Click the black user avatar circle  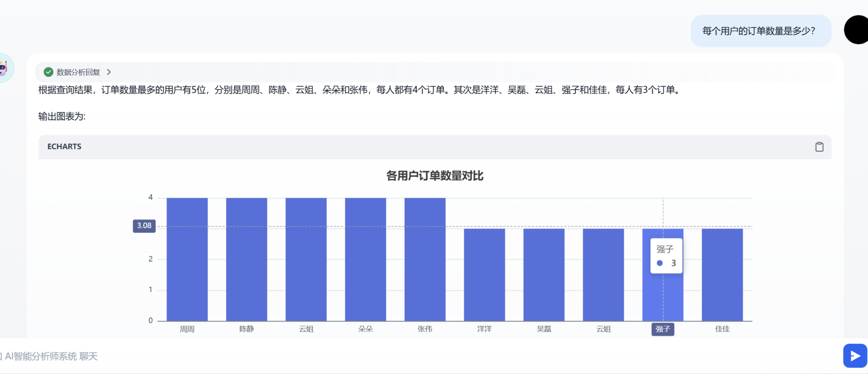click(857, 29)
